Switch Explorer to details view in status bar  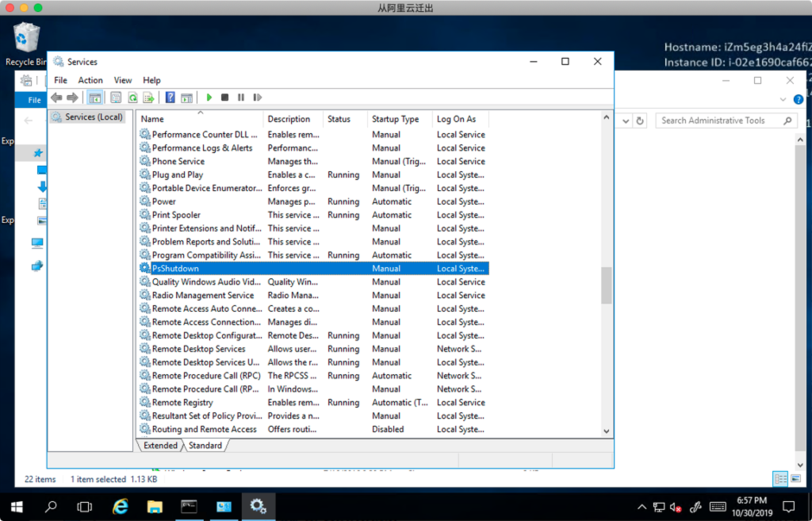pyautogui.click(x=780, y=479)
